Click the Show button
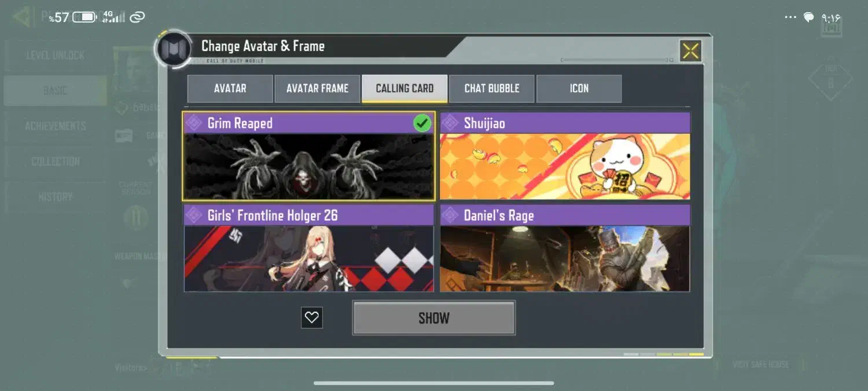 [433, 317]
